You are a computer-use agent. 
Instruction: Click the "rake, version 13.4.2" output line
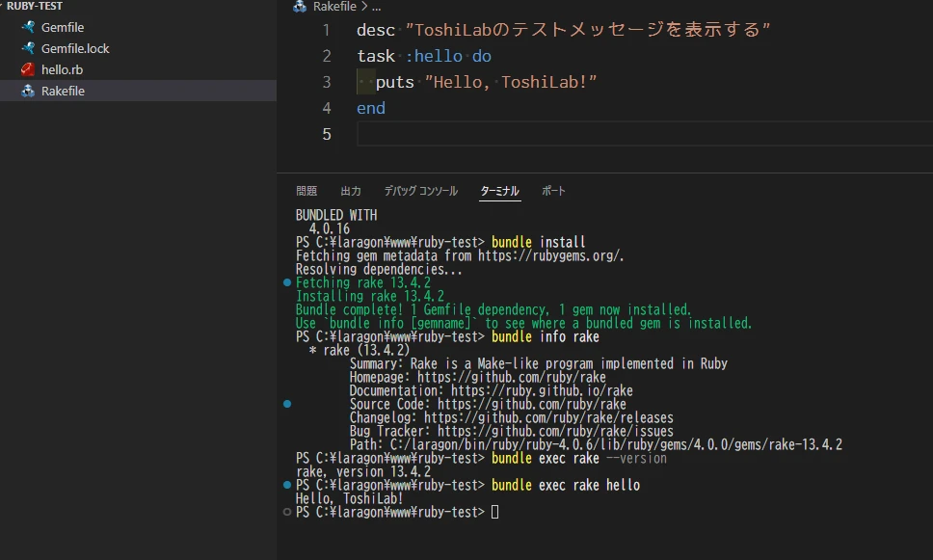pyautogui.click(x=363, y=472)
